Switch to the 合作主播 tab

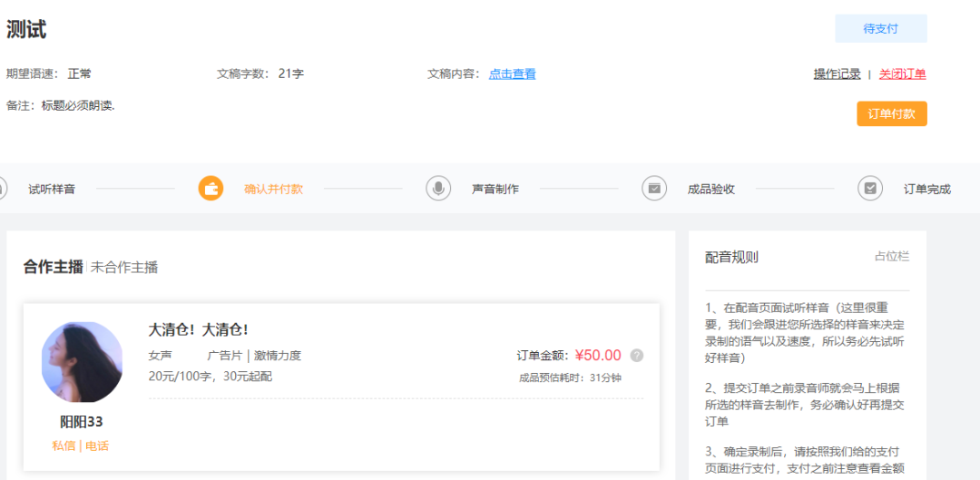coord(53,267)
